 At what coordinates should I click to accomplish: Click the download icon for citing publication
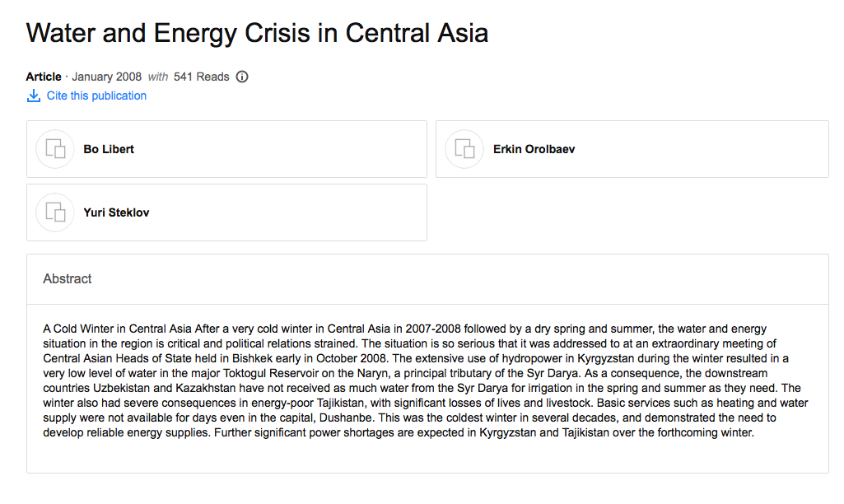click(x=34, y=96)
